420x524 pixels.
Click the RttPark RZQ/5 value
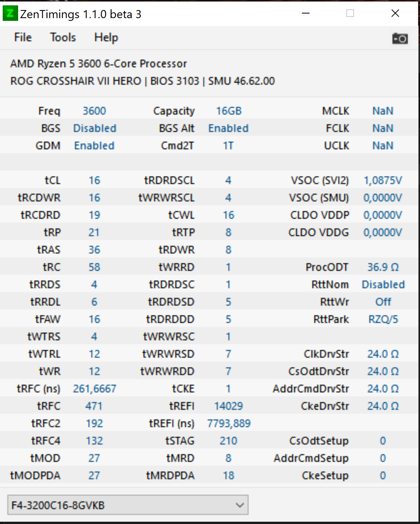click(383, 319)
